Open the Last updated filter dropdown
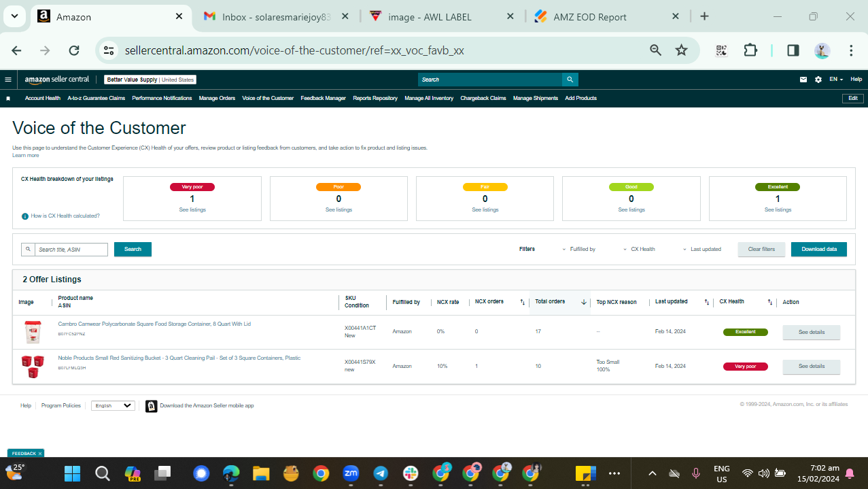This screenshot has height=489, width=868. coord(702,250)
